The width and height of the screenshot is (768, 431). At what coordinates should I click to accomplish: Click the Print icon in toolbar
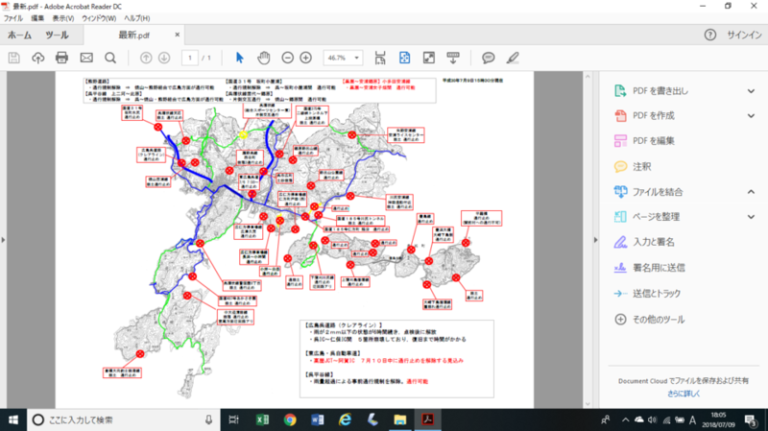pyautogui.click(x=62, y=58)
